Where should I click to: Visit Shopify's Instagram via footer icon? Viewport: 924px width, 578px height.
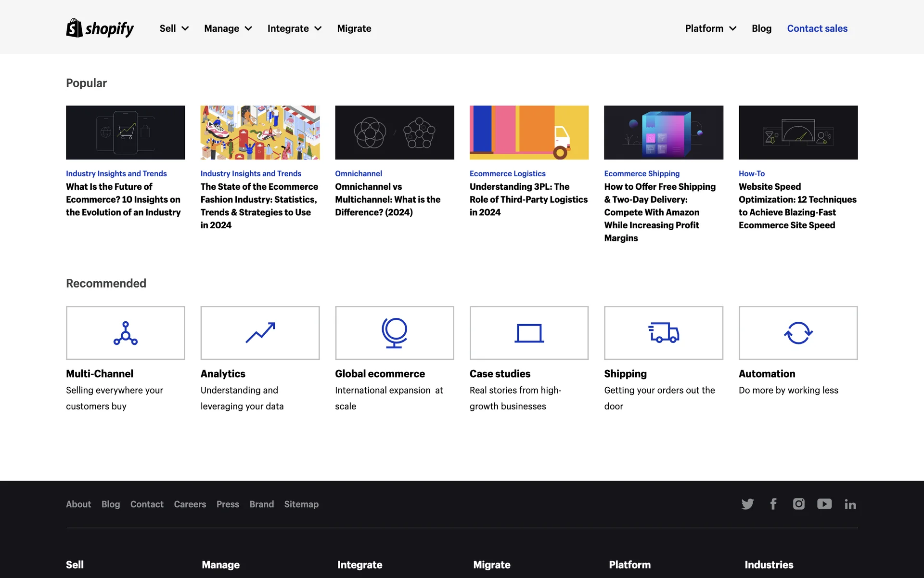tap(799, 504)
